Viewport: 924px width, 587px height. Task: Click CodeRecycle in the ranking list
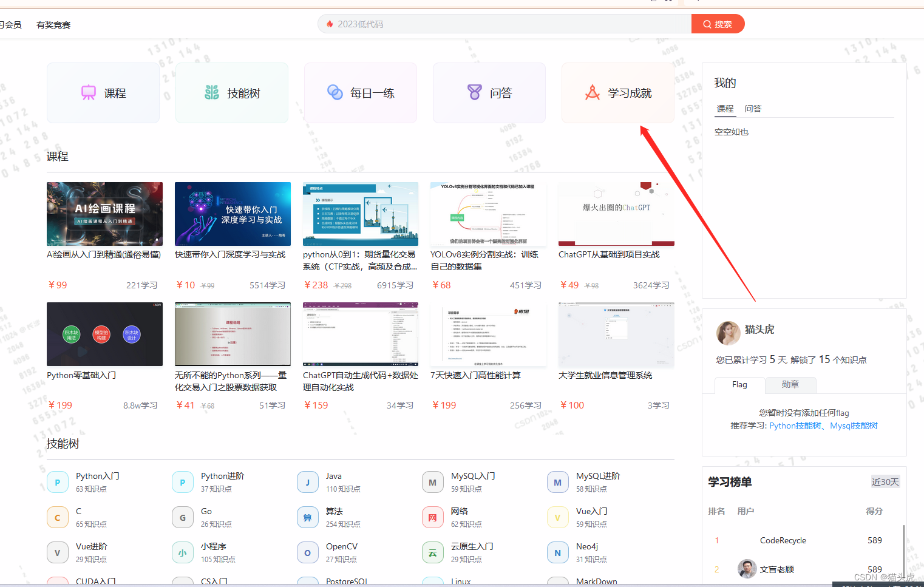click(x=783, y=540)
